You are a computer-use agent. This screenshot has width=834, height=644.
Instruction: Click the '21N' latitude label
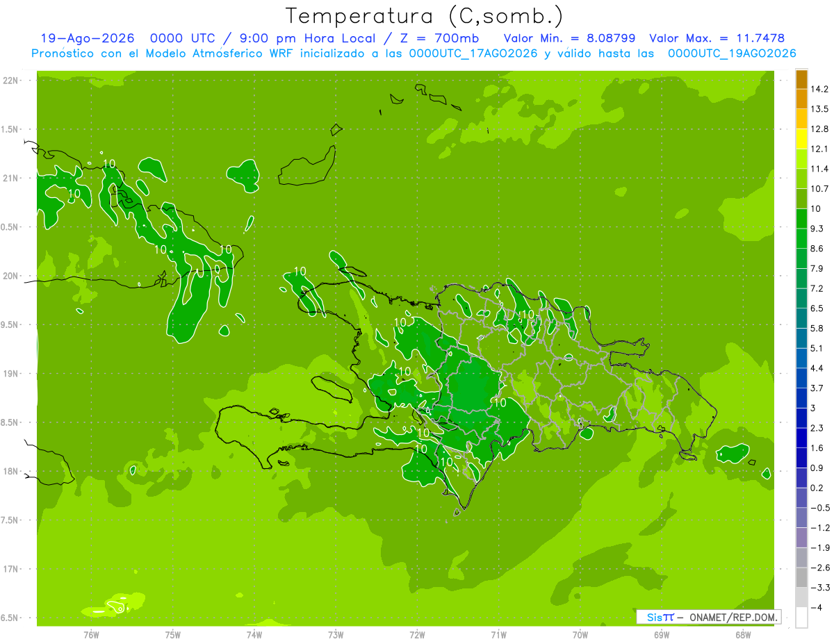(x=12, y=178)
